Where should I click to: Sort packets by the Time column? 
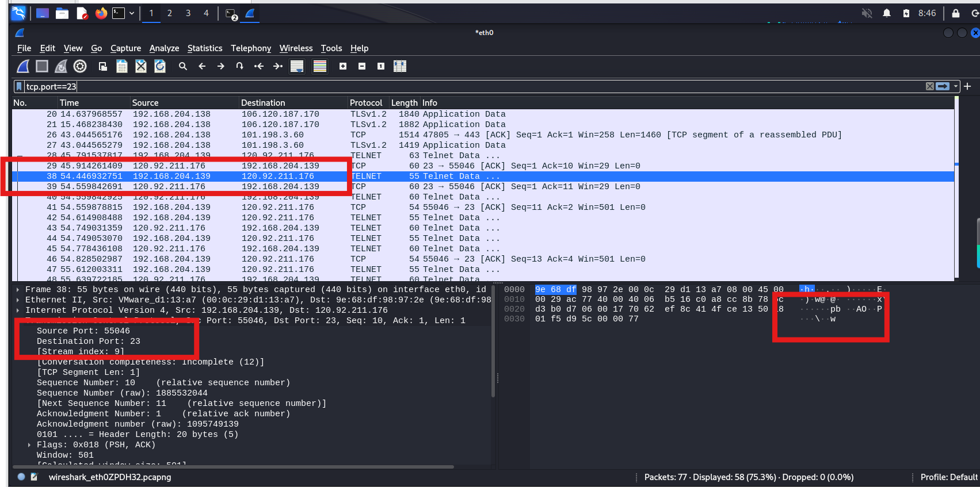pos(93,102)
